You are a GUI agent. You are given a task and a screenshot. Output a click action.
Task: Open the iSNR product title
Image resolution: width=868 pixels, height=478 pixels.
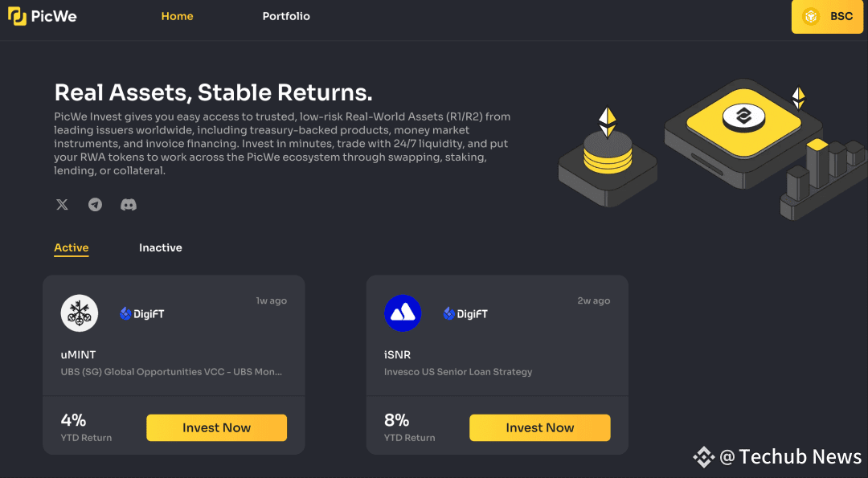(x=398, y=354)
